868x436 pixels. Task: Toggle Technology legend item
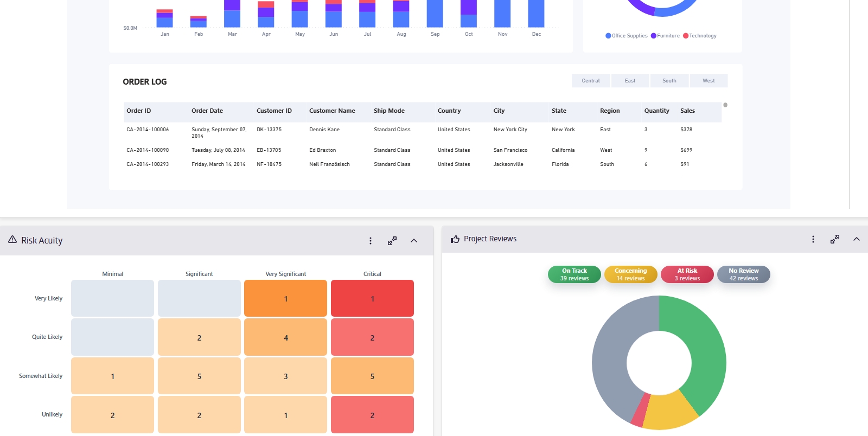point(700,36)
